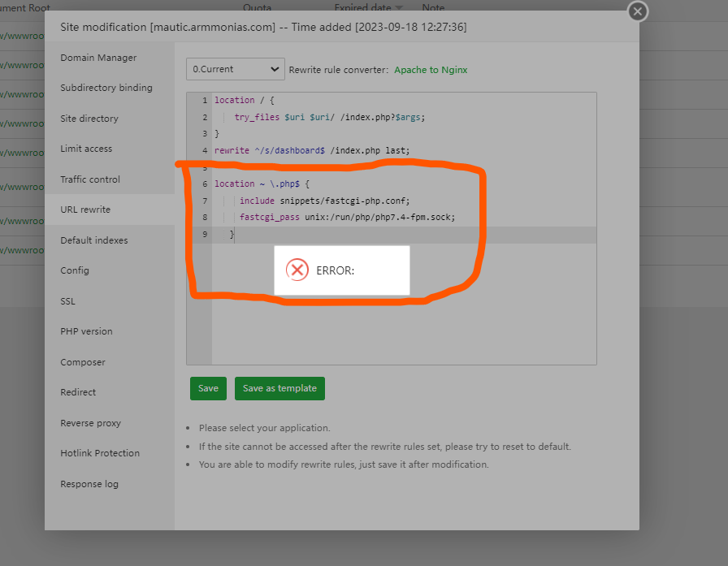Open the 0.Current rewrite template dropdown
728x566 pixels.
point(235,70)
